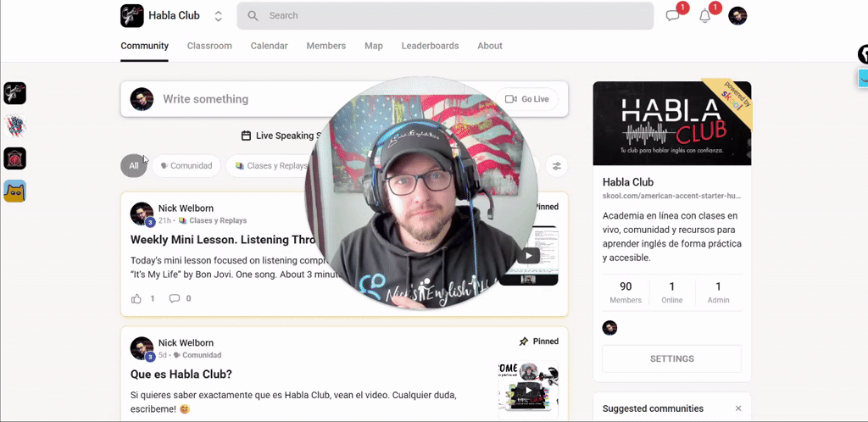Click the Habla Club logo in header
The width and height of the screenshot is (868, 422).
coord(131,16)
